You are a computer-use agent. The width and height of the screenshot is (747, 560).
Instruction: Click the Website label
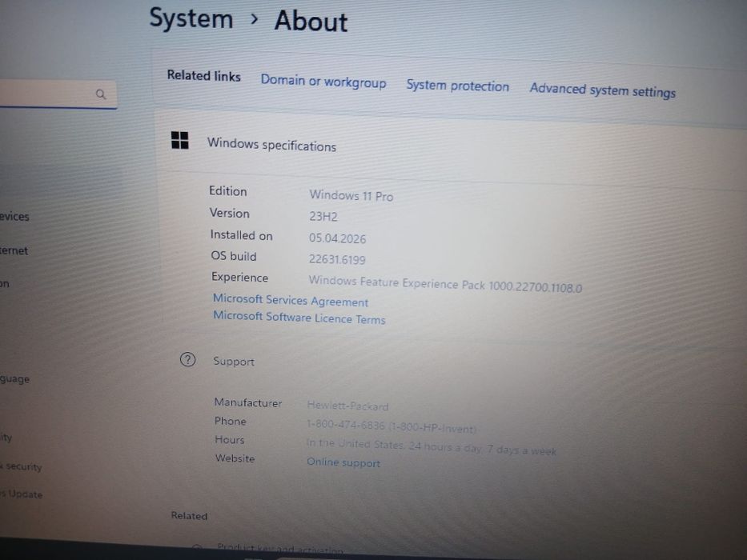(x=235, y=458)
